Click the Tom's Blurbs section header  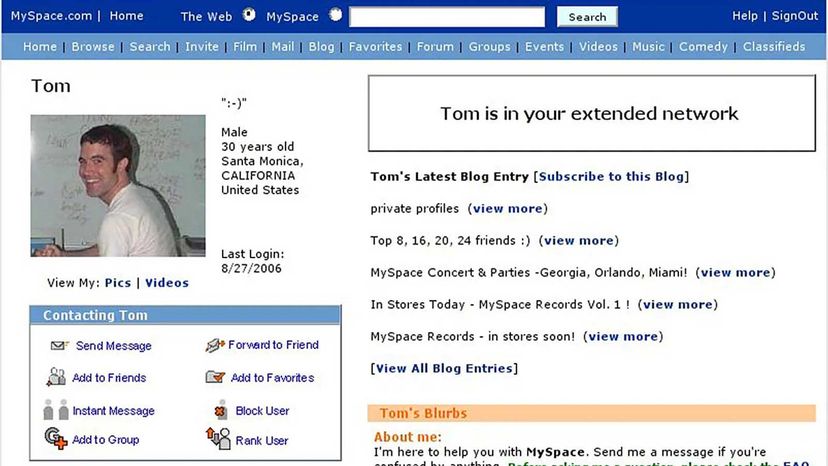coord(591,413)
